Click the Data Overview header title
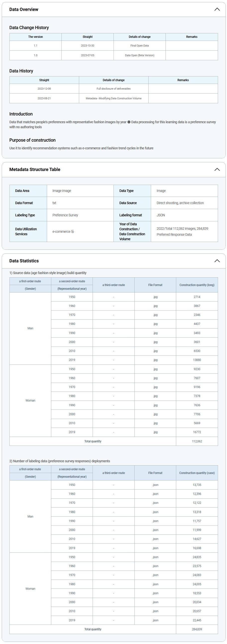This screenshot has width=227, height=644. (x=24, y=9)
